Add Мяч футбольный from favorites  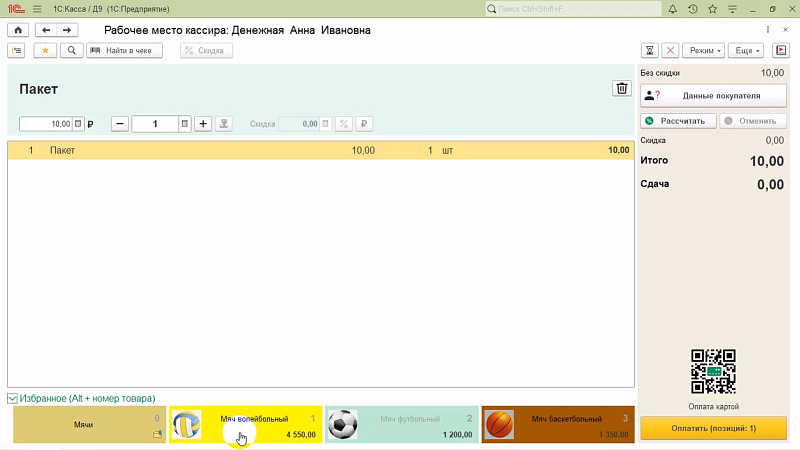tap(400, 425)
